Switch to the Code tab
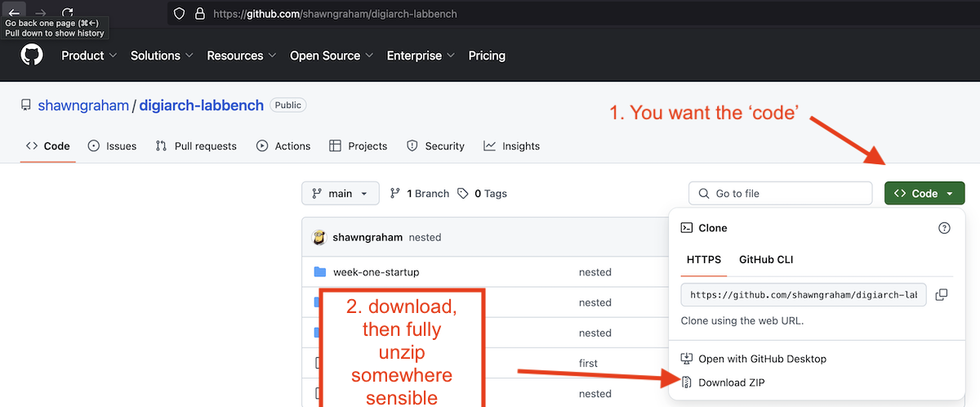Viewport: 980px width, 407px height. (48, 145)
